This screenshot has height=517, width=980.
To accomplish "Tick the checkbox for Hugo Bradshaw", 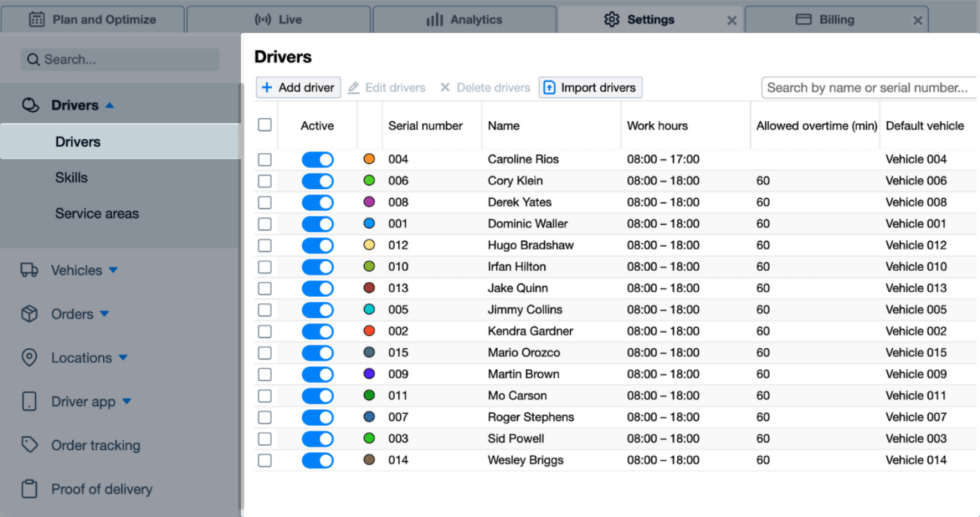I will click(x=265, y=246).
